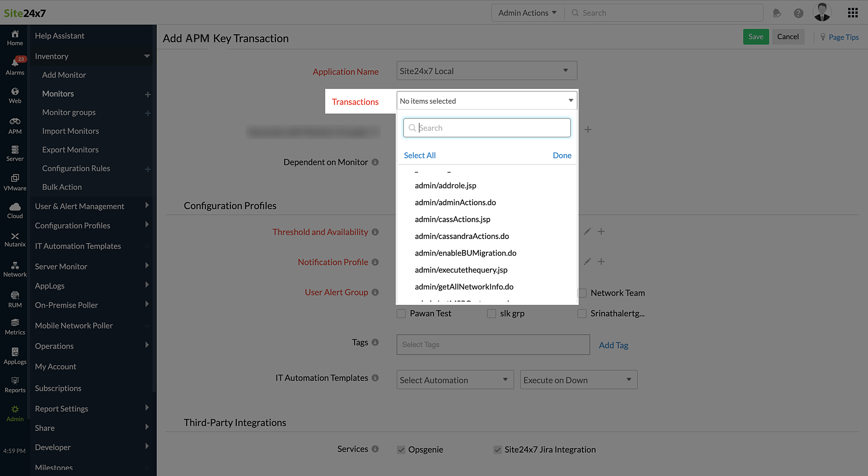
Task: Click plus icon next to Notification Profile
Action: (601, 262)
